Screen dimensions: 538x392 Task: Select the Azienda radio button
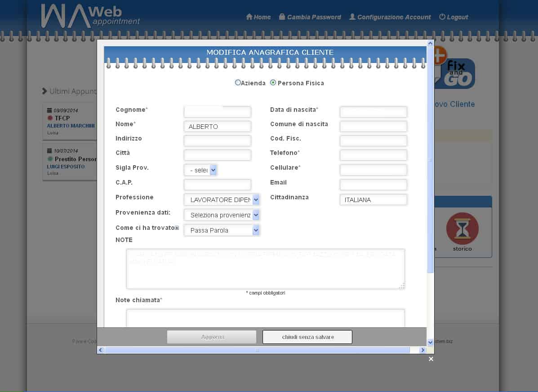(x=238, y=83)
